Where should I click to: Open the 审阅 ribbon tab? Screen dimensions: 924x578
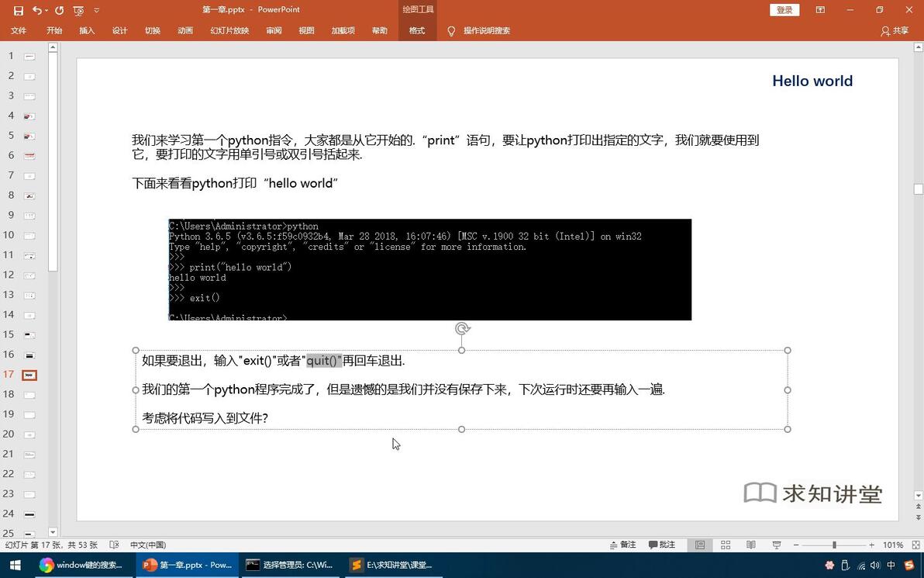pos(274,31)
